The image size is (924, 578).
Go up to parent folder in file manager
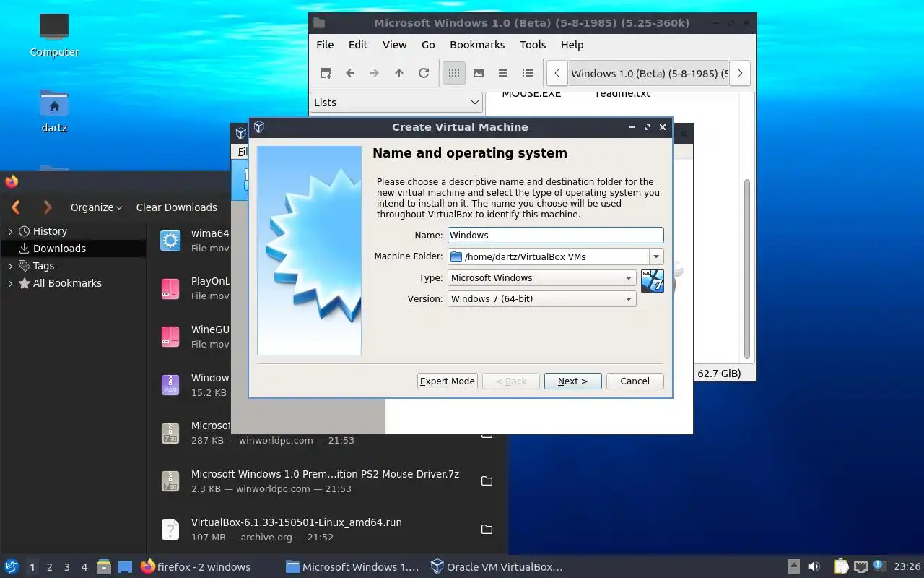click(399, 73)
